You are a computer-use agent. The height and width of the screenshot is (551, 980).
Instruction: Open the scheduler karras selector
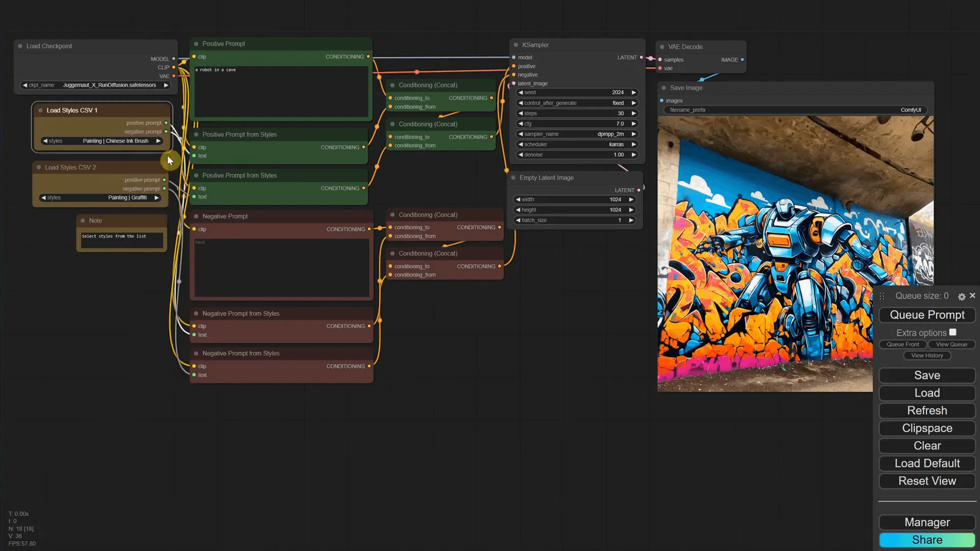577,144
